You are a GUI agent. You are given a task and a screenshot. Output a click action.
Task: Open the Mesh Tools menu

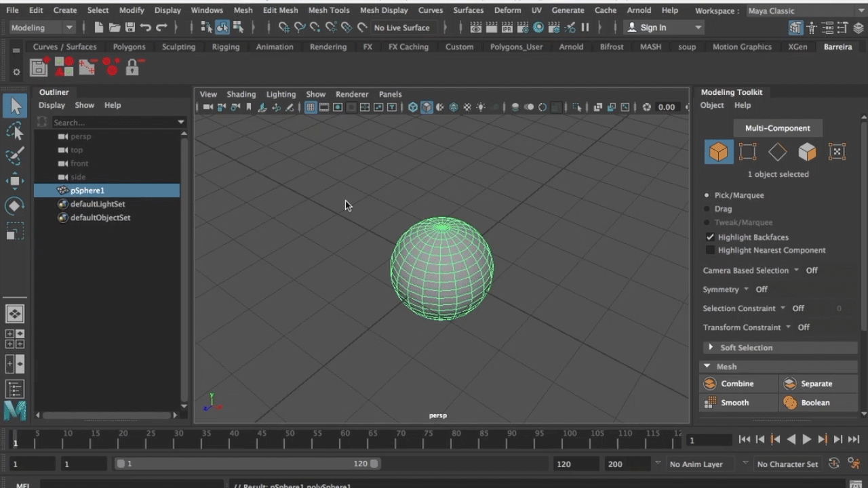[329, 11]
